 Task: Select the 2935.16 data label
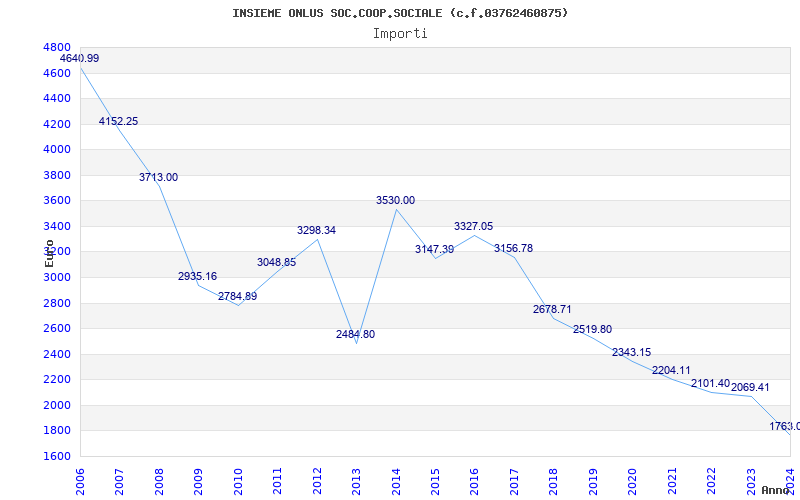click(x=197, y=277)
